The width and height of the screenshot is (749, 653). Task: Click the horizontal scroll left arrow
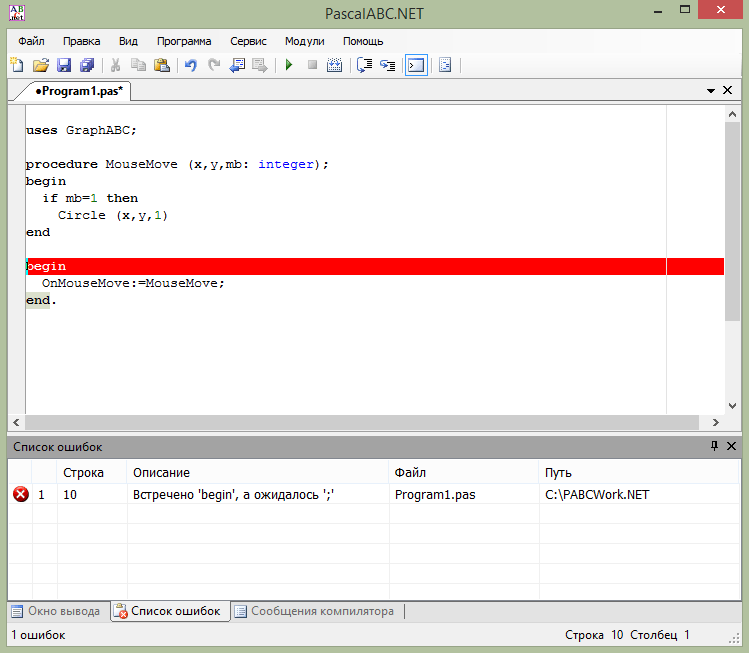click(x=16, y=422)
